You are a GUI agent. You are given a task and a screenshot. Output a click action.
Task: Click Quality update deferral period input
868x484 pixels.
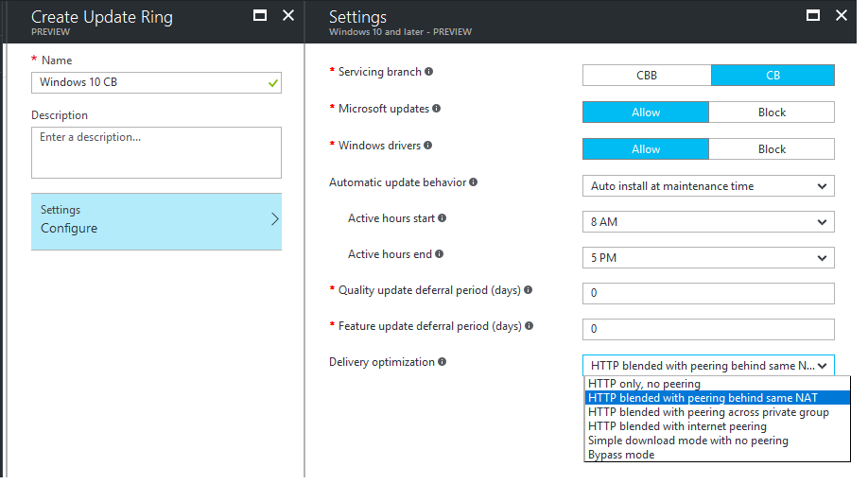coord(708,293)
